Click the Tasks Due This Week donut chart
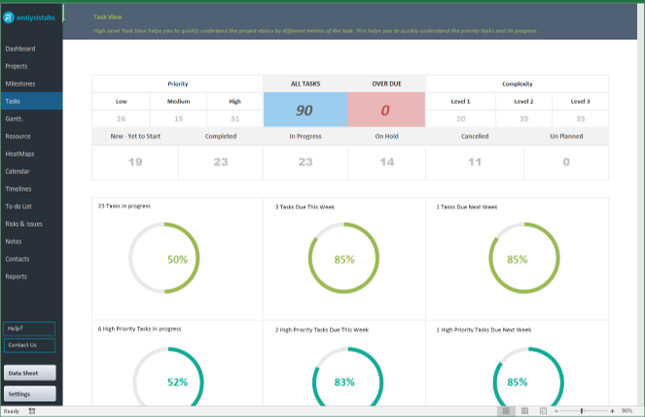 click(x=344, y=258)
